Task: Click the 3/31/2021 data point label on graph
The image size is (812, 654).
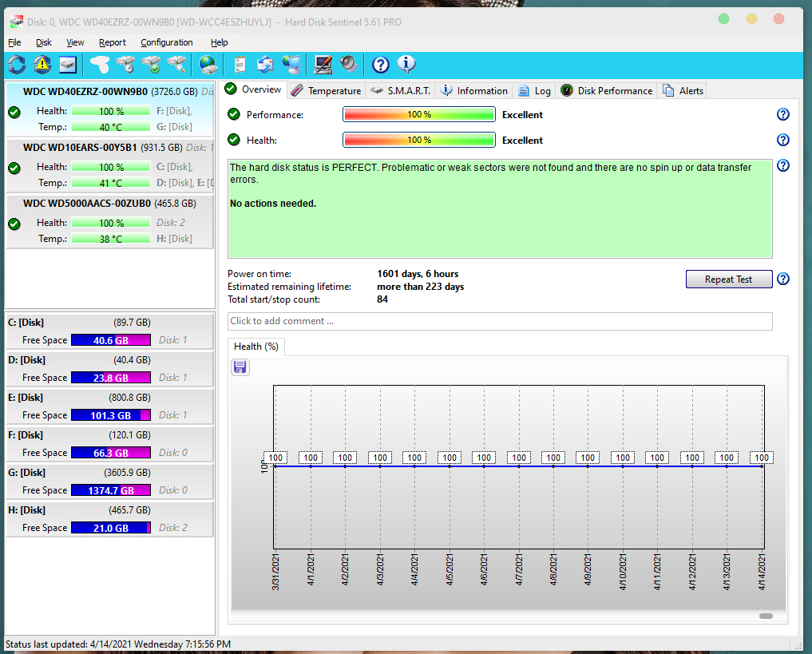Action: pyautogui.click(x=275, y=458)
